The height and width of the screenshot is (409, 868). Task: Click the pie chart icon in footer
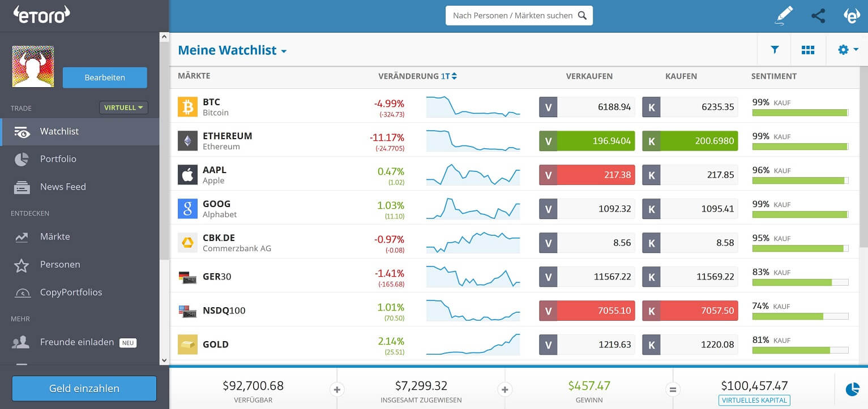click(852, 389)
